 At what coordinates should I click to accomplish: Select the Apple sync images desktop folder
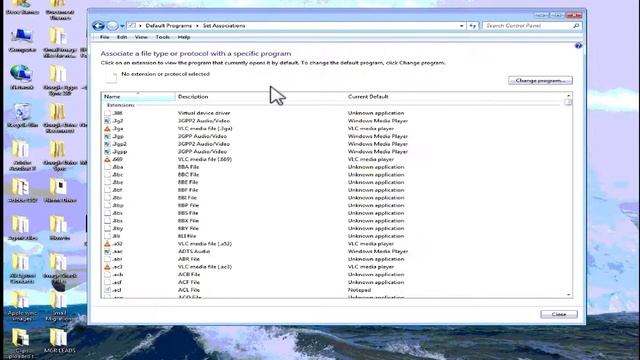[22, 306]
